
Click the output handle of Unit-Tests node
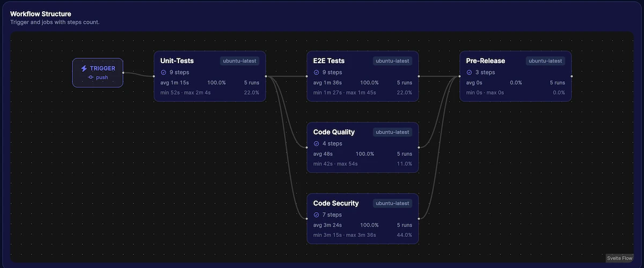pyautogui.click(x=266, y=76)
